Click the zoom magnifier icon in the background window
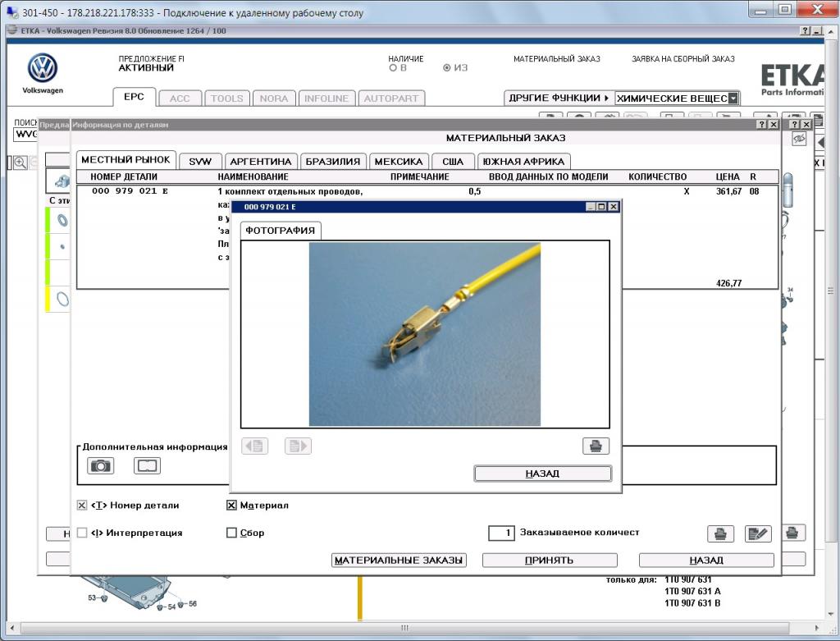 (x=21, y=163)
